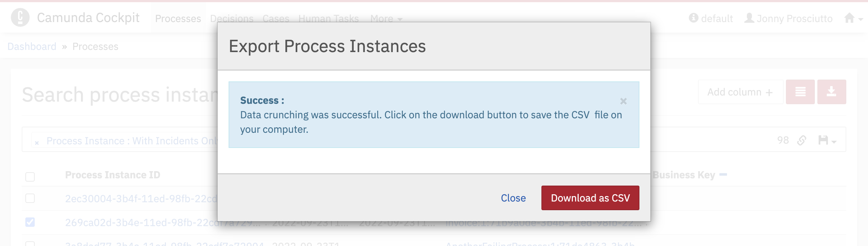The image size is (868, 246).
Task: Toggle the select-all checkbox in header
Action: (30, 177)
